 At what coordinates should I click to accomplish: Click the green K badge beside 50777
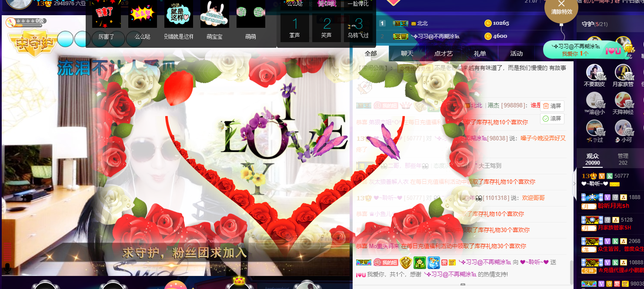(610, 176)
